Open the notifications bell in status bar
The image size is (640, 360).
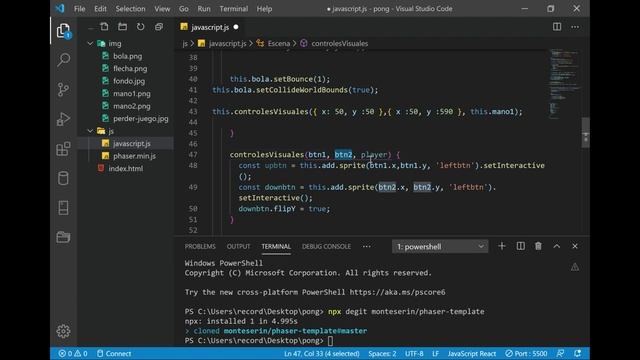pos(578,353)
